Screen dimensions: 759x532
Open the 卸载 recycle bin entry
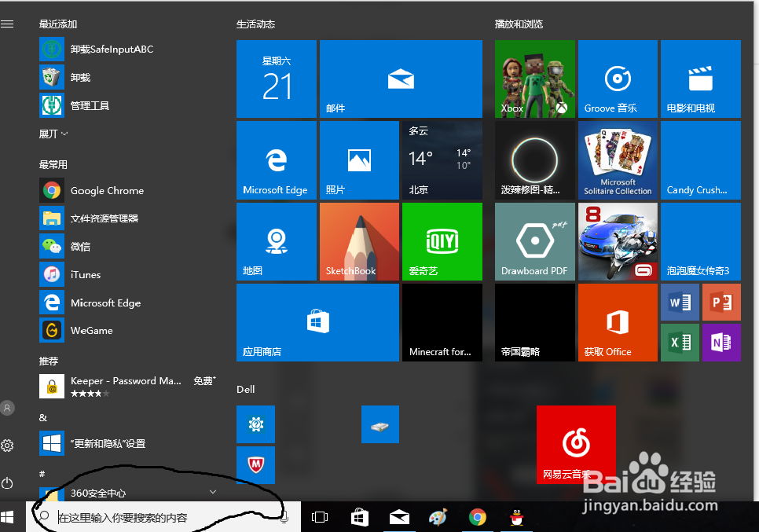[x=128, y=78]
